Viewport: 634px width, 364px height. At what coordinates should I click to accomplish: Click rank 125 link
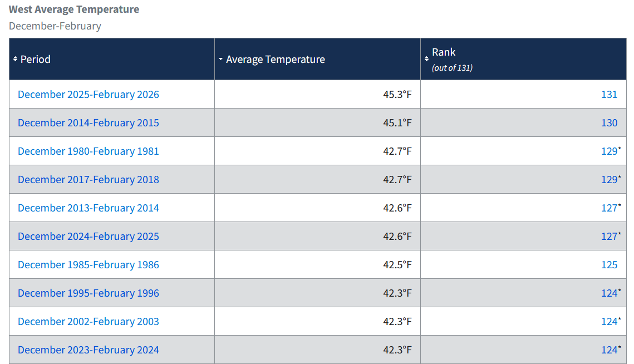(x=609, y=265)
